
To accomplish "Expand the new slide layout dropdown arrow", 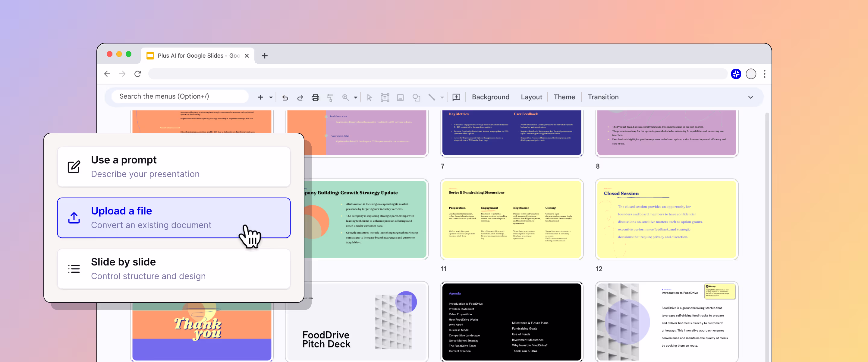I will [x=271, y=97].
